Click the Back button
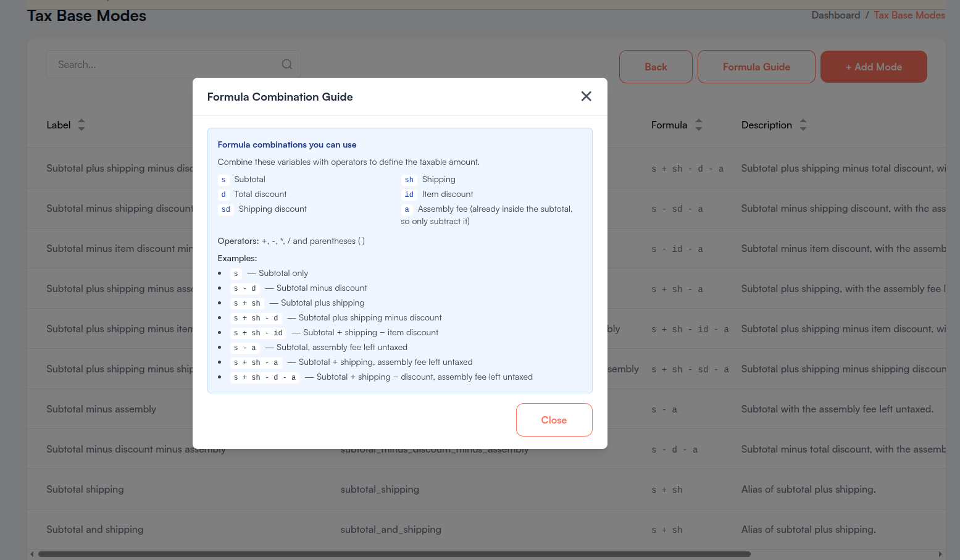 coord(656,67)
